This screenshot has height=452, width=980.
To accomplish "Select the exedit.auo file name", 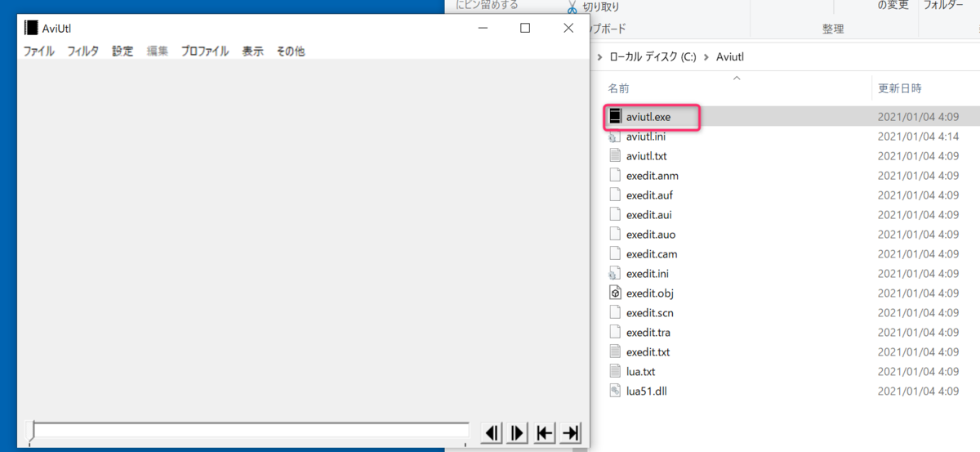I will click(651, 235).
